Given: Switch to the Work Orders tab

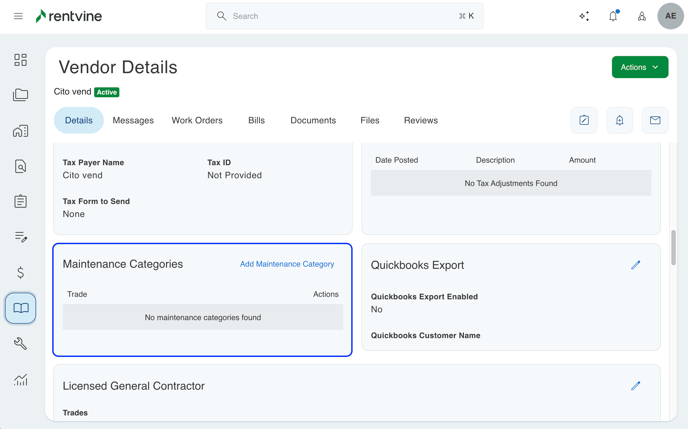Looking at the screenshot, I should coord(197,120).
